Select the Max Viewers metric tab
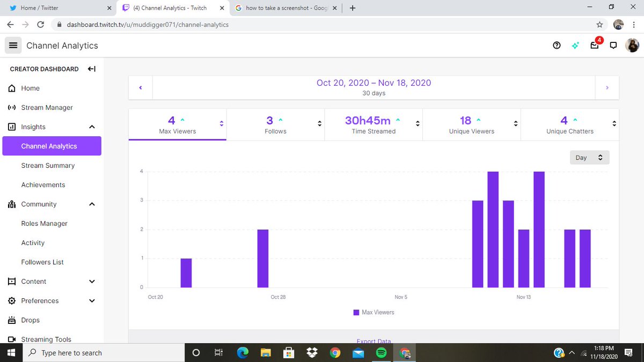The height and width of the screenshot is (362, 644). pyautogui.click(x=178, y=124)
